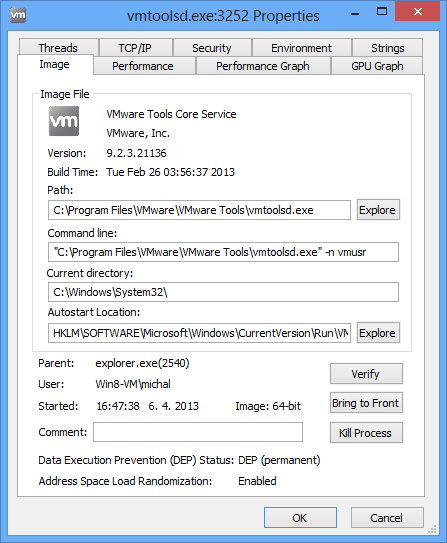Image resolution: width=447 pixels, height=543 pixels.
Task: Click Explore next to the Path field
Action: point(378,210)
